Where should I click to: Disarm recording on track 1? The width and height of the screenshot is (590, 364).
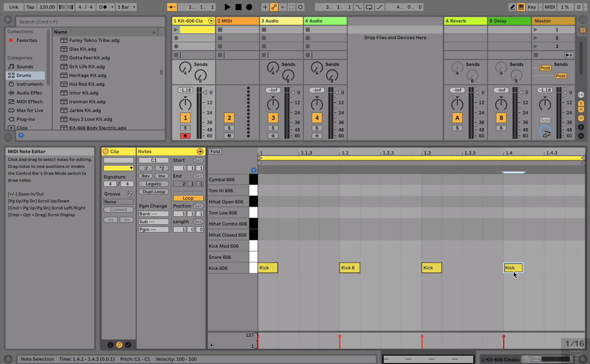pos(185,136)
